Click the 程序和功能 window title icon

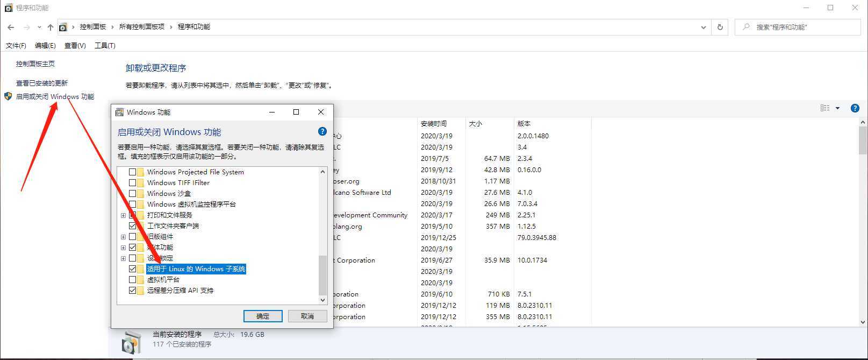coord(9,8)
